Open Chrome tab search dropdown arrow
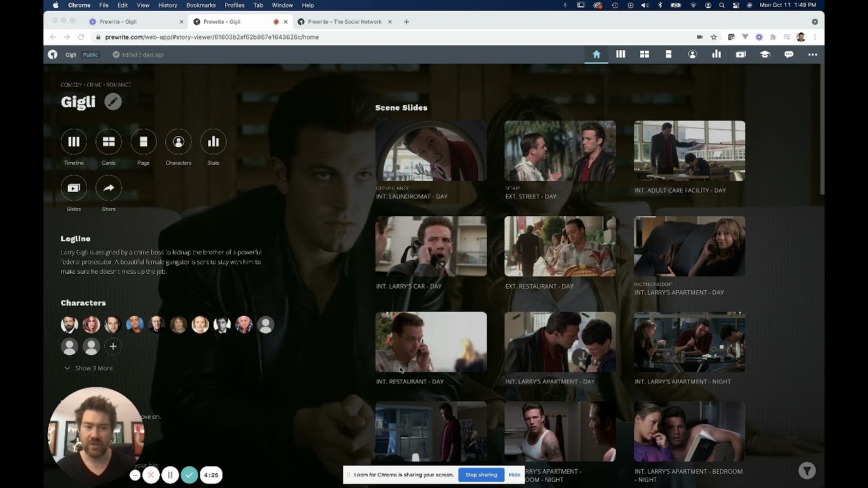The width and height of the screenshot is (868, 488). tap(814, 22)
